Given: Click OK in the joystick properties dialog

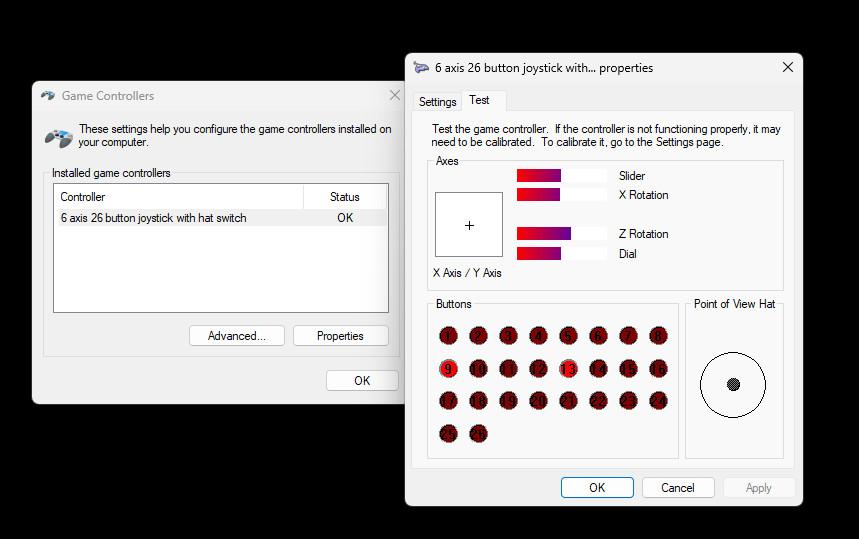Looking at the screenshot, I should point(597,488).
